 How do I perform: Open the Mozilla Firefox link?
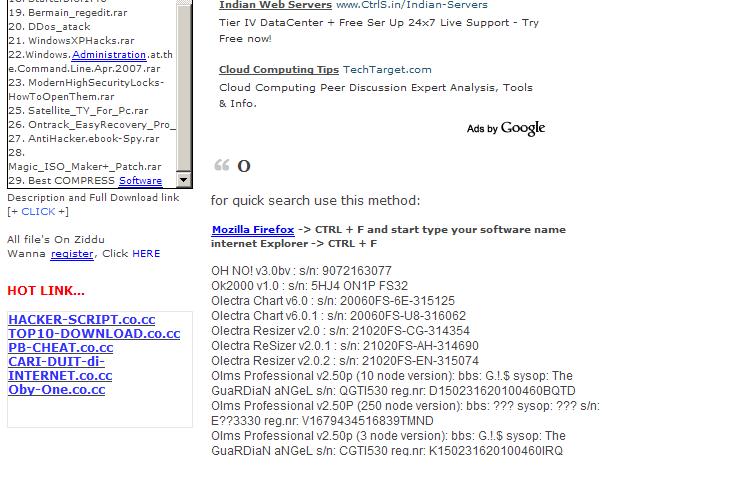pos(253,230)
